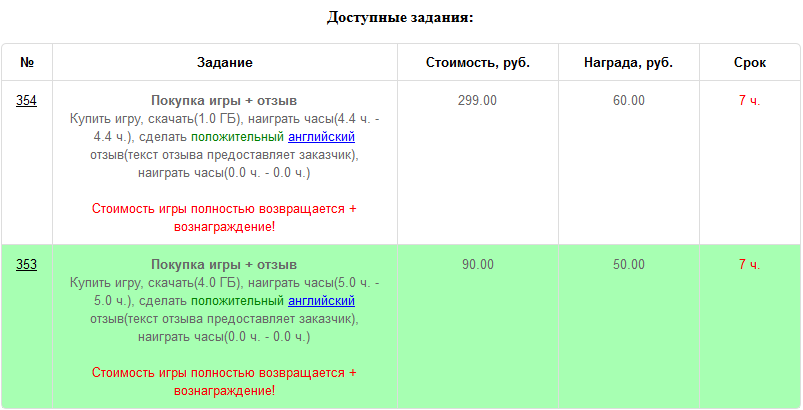Select the Срок column header
Image resolution: width=803 pixels, height=410 pixels.
pos(750,62)
